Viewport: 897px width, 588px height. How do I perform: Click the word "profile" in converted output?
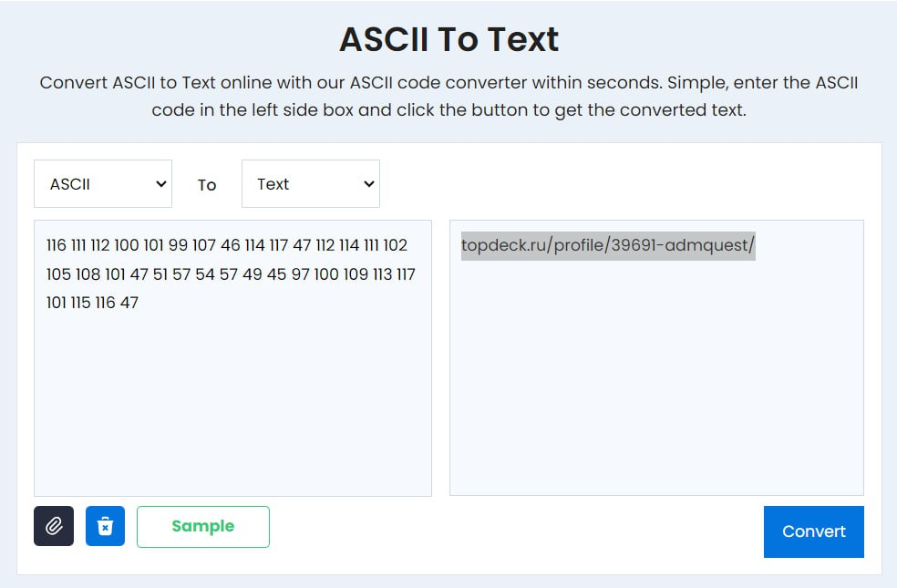[x=579, y=246]
